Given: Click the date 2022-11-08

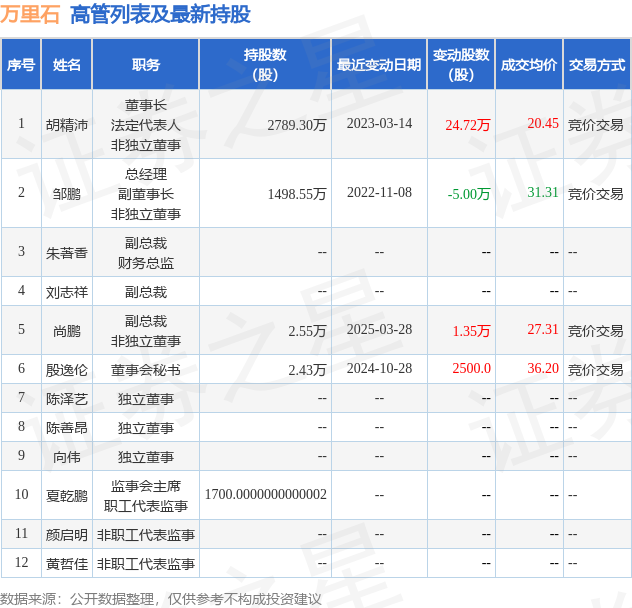Looking at the screenshot, I should coord(379,192).
